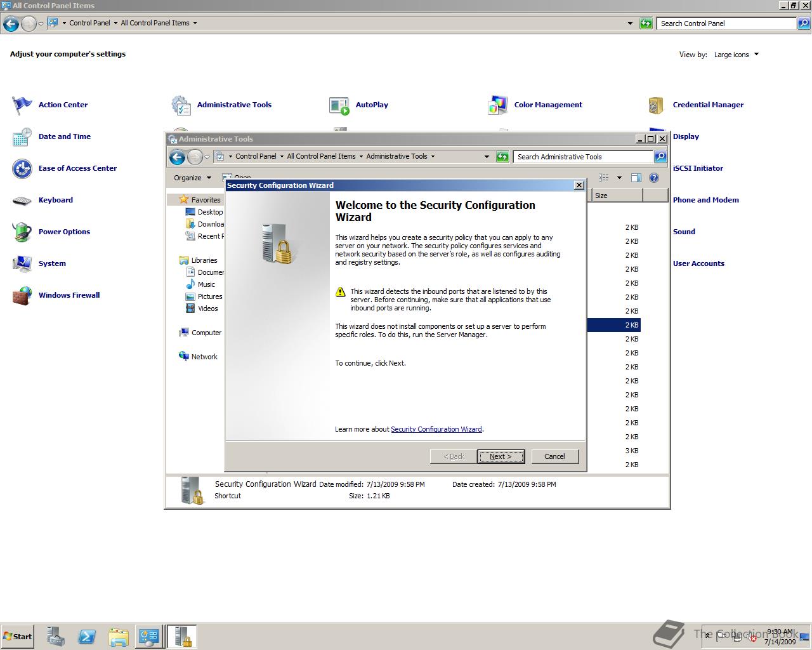This screenshot has height=650, width=812.
Task: Launch Windows PowerShell from taskbar
Action: point(87,637)
